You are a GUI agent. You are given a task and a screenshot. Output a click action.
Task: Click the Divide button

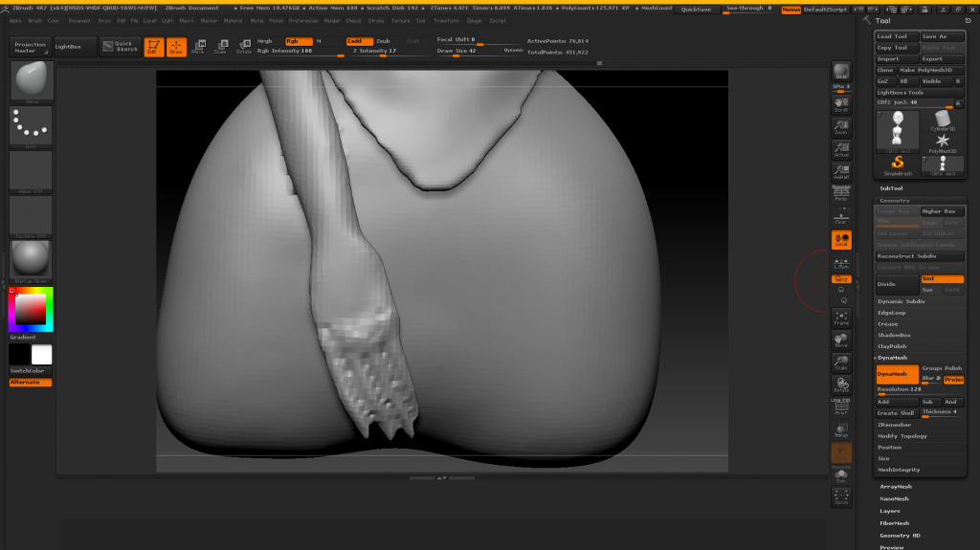tap(898, 284)
